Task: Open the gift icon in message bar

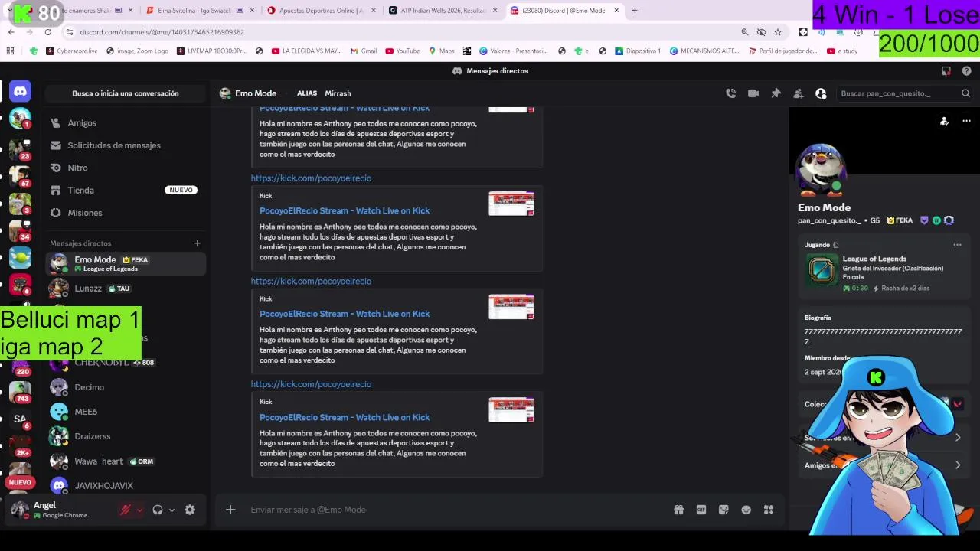Action: click(x=678, y=510)
